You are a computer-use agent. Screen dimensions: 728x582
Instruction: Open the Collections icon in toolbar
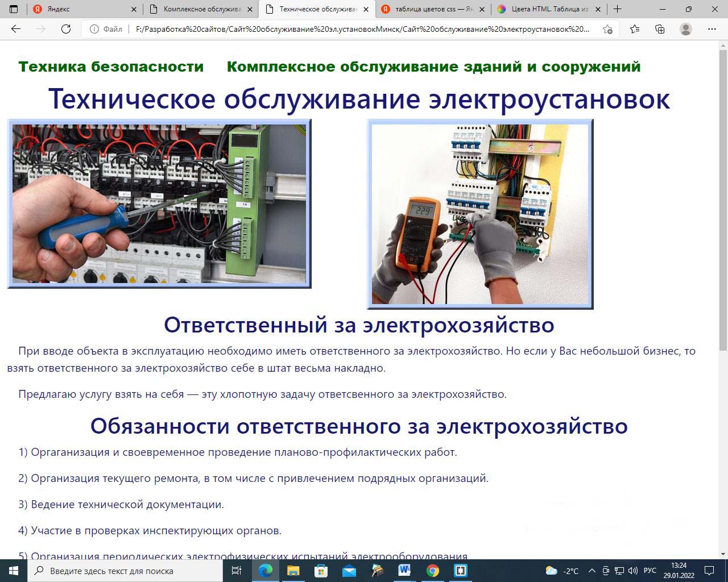(660, 29)
